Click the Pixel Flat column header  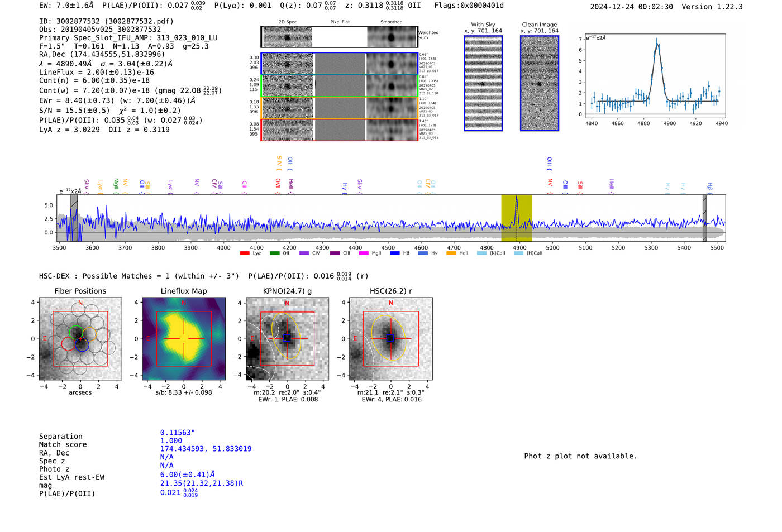(x=340, y=22)
